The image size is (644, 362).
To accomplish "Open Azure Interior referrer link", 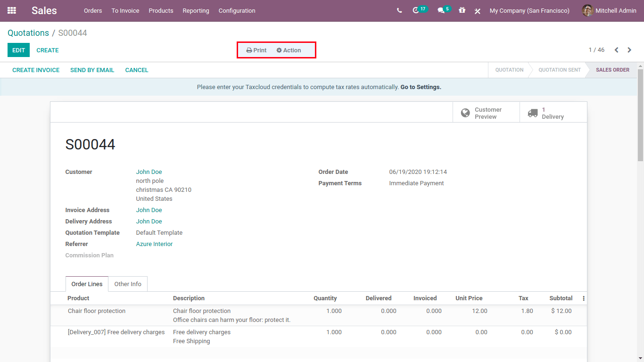I will click(154, 244).
